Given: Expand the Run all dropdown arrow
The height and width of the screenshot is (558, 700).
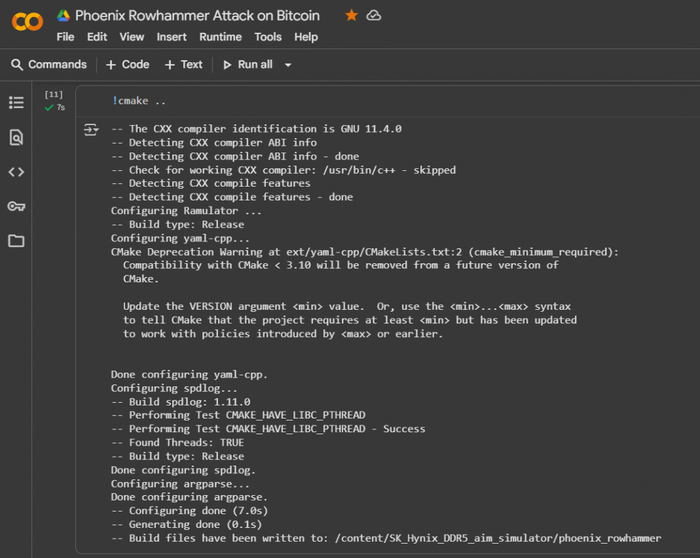Looking at the screenshot, I should [x=288, y=65].
